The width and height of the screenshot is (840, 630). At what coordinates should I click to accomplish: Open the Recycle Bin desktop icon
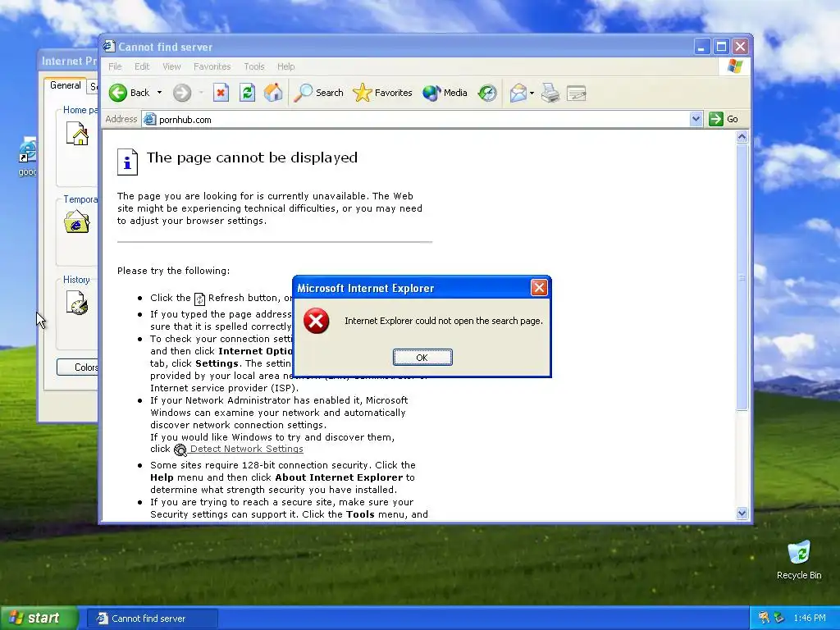[799, 560]
